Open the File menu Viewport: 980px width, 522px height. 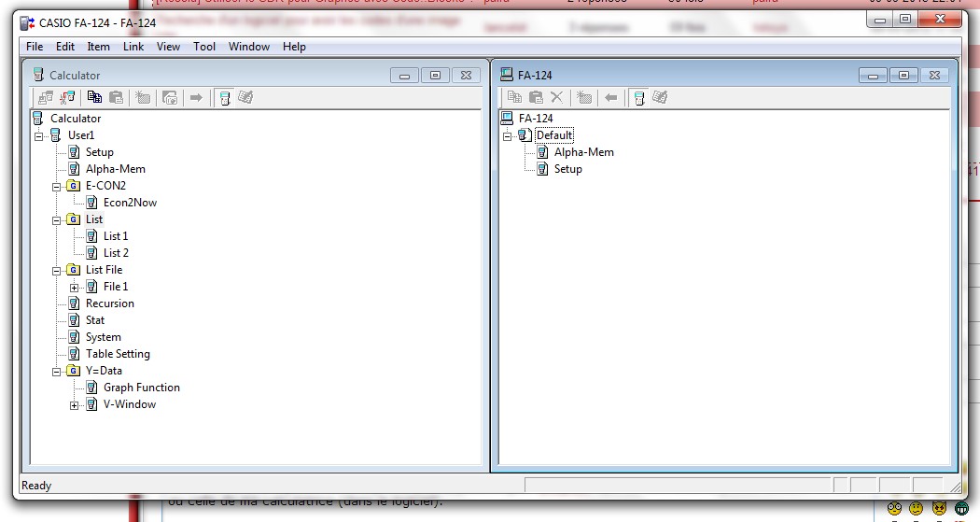(35, 47)
